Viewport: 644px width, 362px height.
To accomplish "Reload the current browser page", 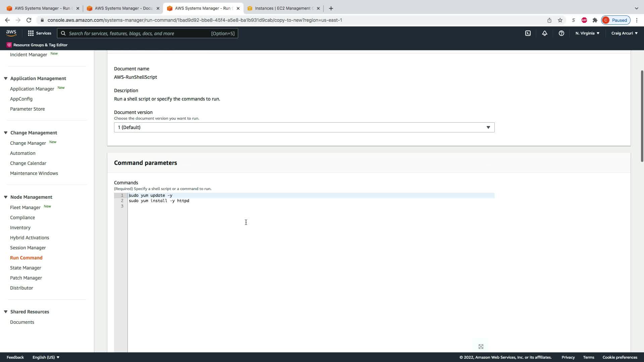I will pos(29,20).
